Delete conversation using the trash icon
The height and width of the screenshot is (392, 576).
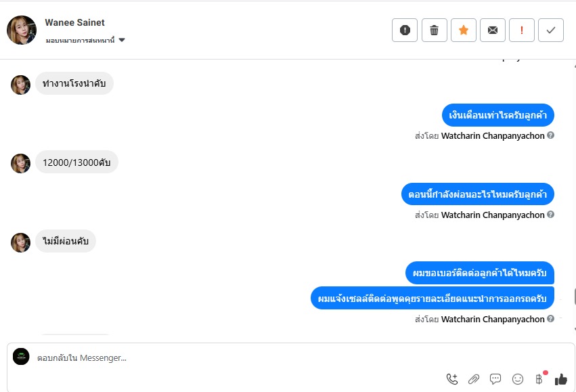tap(435, 30)
